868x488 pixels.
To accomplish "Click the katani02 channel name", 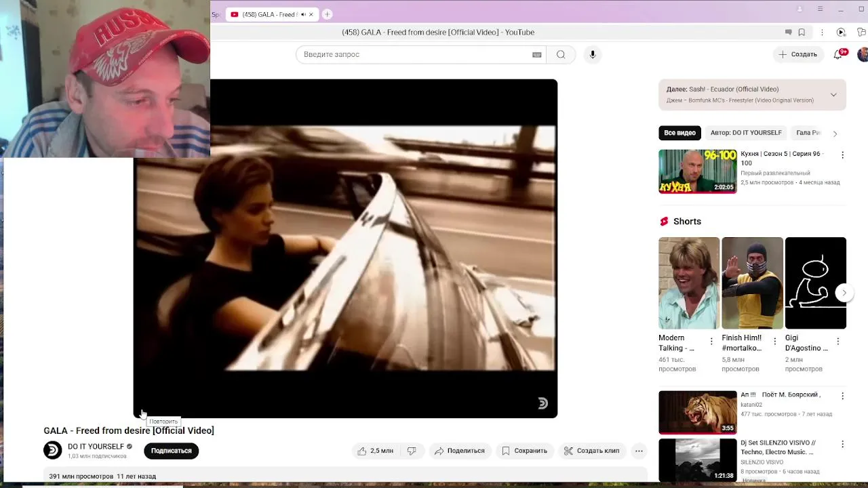I will point(751,405).
